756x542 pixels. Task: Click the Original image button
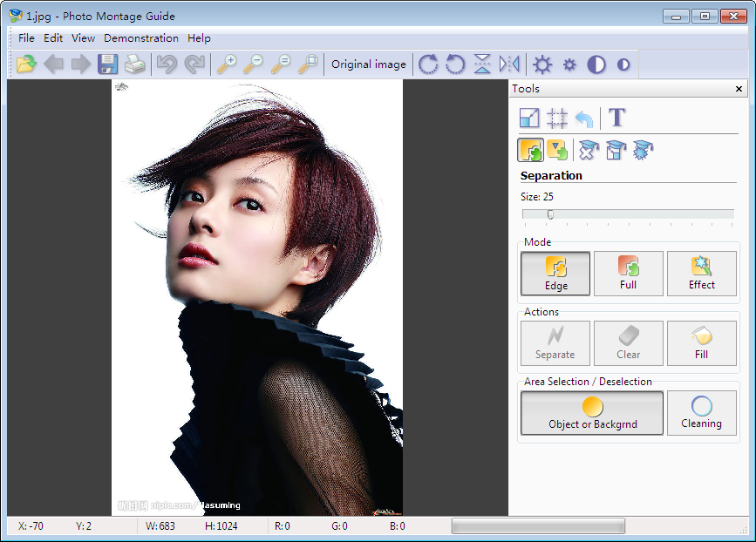point(368,64)
